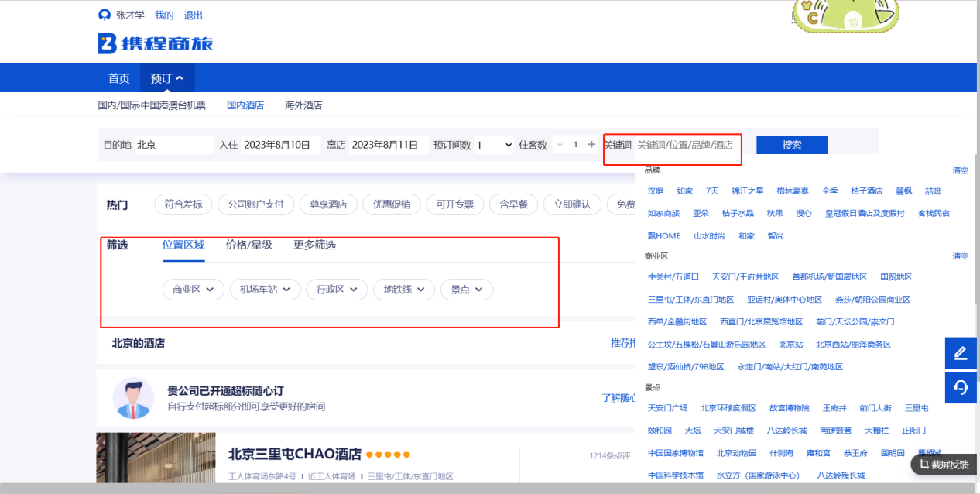Select brand 如家
Viewport: 980px width, 494px height.
(684, 190)
